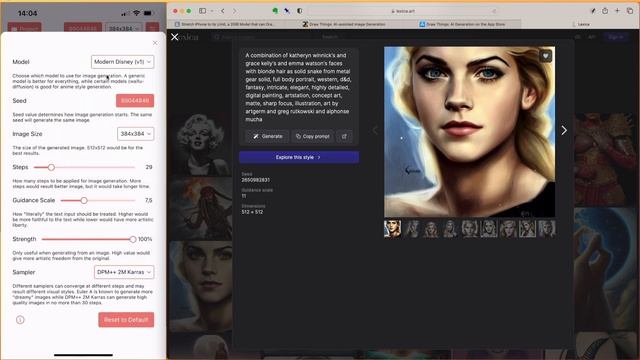The width and height of the screenshot is (640, 360).
Task: Click the Marilyn Monroe image in background gallery
Action: (x=201, y=145)
